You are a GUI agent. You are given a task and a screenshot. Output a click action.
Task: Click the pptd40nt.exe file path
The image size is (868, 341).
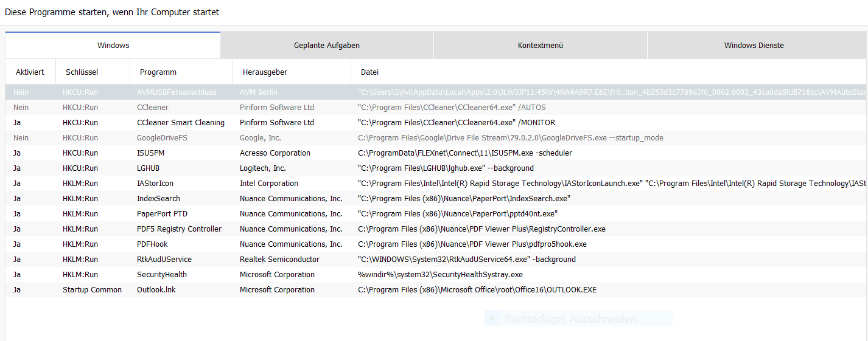pyautogui.click(x=458, y=214)
